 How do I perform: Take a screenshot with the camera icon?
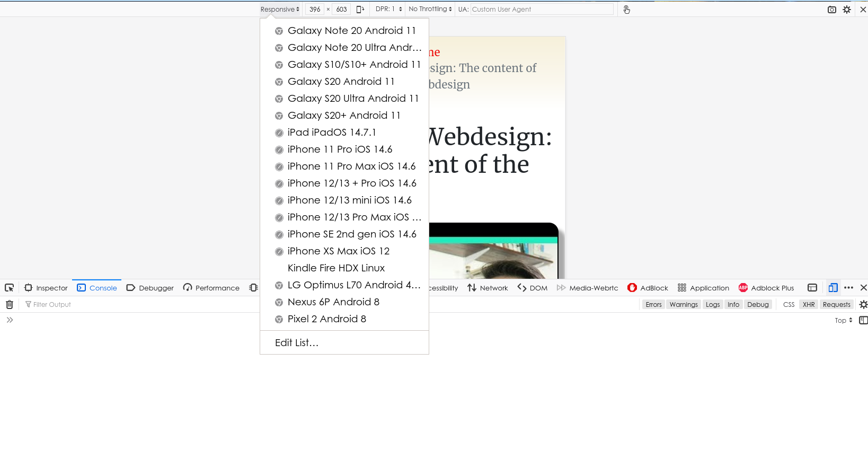pos(832,10)
